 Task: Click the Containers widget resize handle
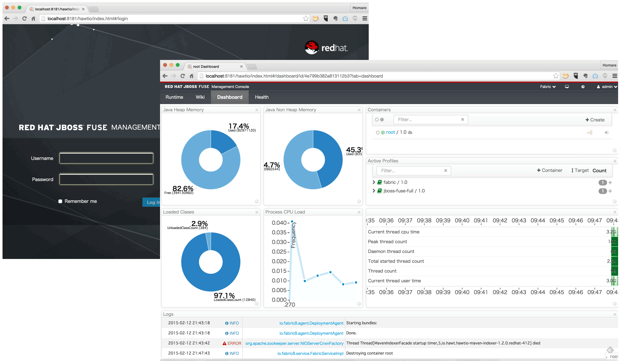pyautogui.click(x=615, y=150)
